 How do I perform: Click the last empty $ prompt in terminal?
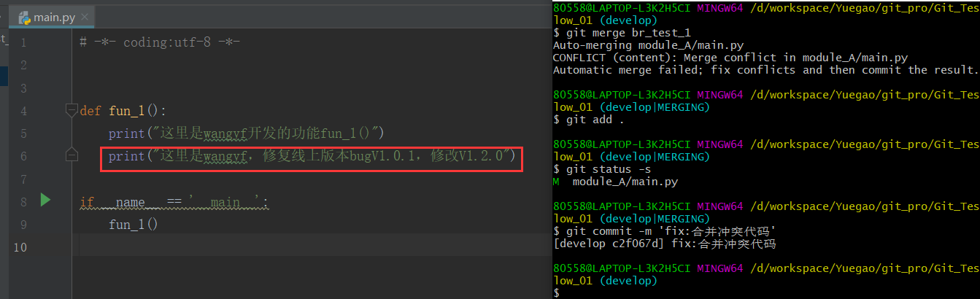tap(556, 293)
